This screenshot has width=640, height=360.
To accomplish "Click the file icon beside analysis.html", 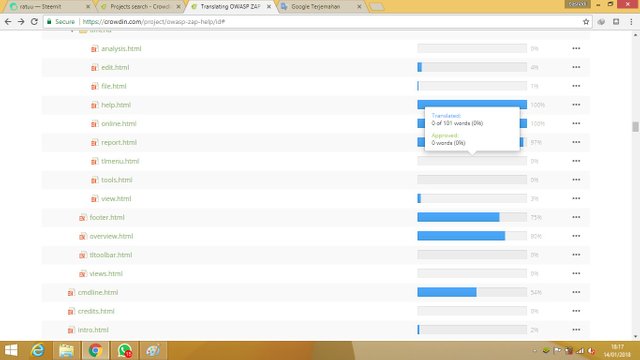I will (x=94, y=49).
